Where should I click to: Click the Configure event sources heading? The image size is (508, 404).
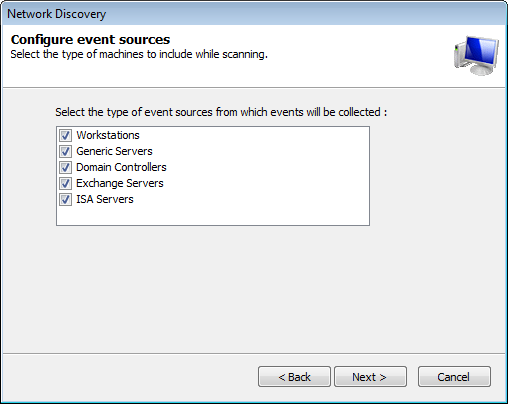[x=90, y=40]
